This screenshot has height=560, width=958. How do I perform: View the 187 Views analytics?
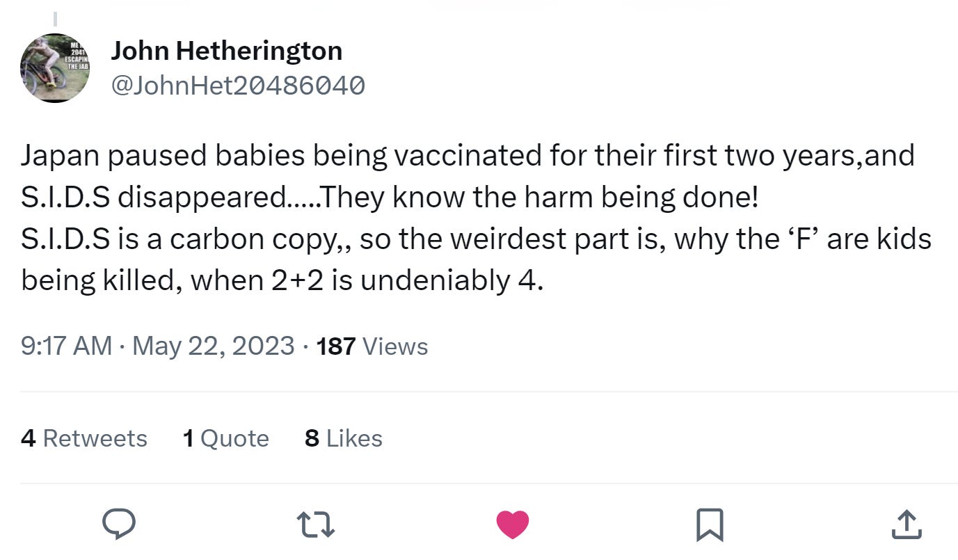(372, 346)
